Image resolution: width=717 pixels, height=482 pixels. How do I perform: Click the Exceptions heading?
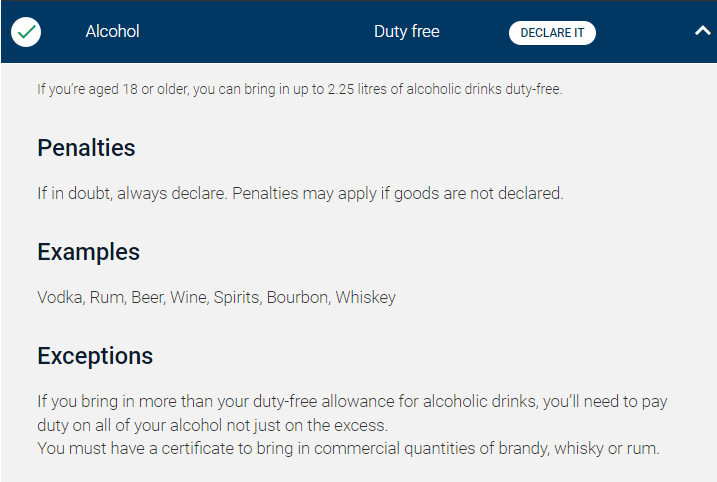click(95, 356)
